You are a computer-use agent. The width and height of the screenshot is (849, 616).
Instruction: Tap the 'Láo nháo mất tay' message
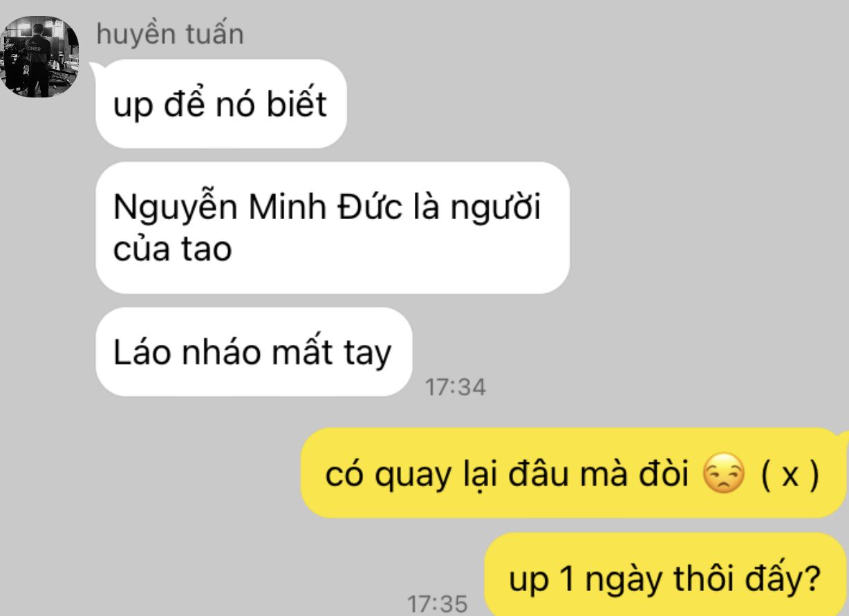[x=252, y=353]
